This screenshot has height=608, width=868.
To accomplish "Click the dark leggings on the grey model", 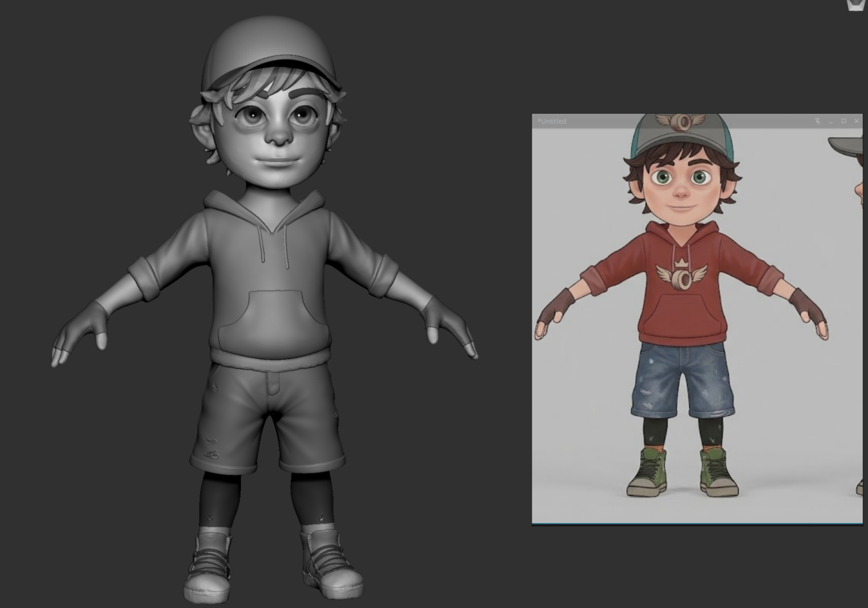I will (219, 499).
